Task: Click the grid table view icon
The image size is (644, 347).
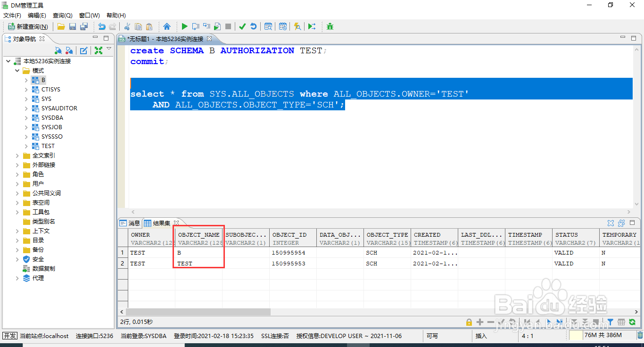Action: click(x=621, y=322)
